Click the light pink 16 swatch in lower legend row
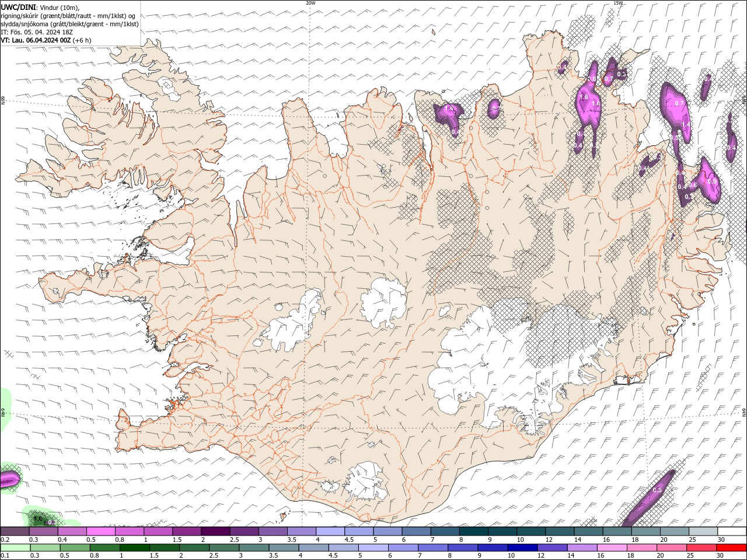Screen dimensions: 747x560 612,548
